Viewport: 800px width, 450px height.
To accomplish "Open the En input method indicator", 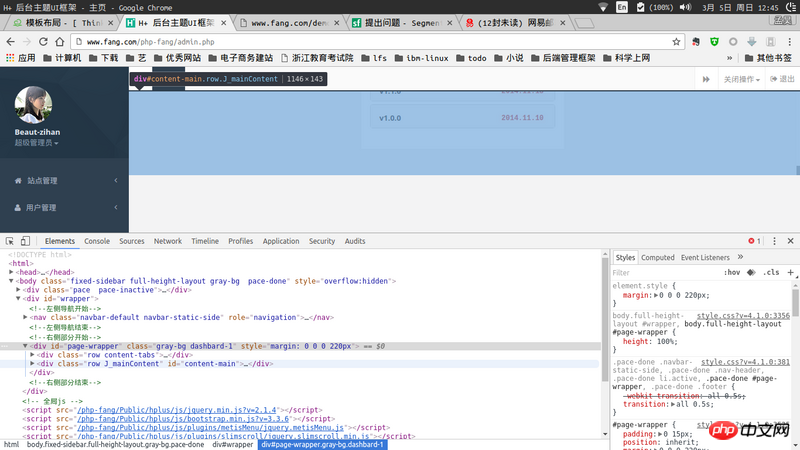I will [x=622, y=7].
